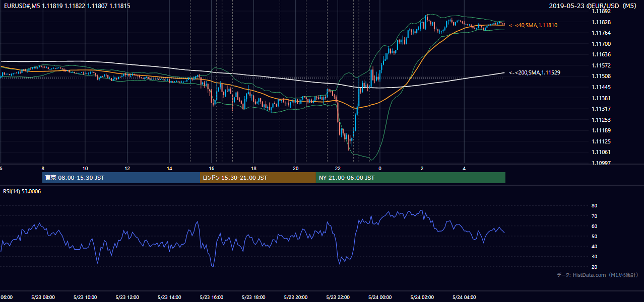Click price axis label 1.11508

601,76
